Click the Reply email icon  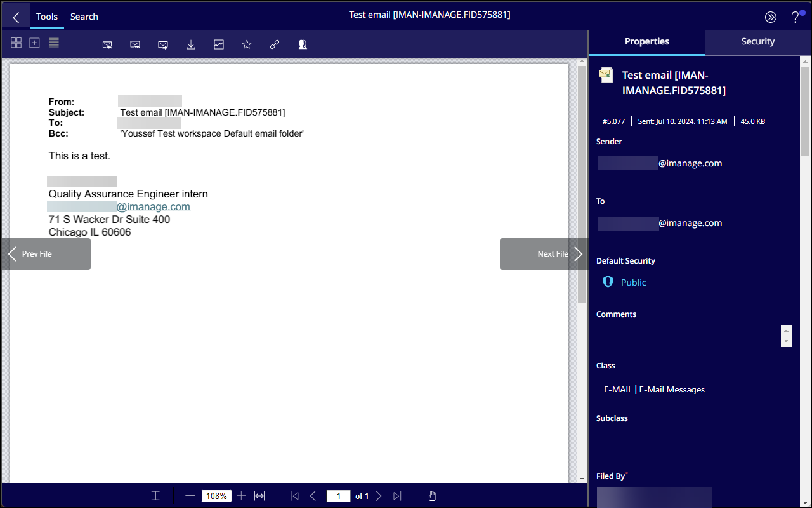pyautogui.click(x=107, y=44)
